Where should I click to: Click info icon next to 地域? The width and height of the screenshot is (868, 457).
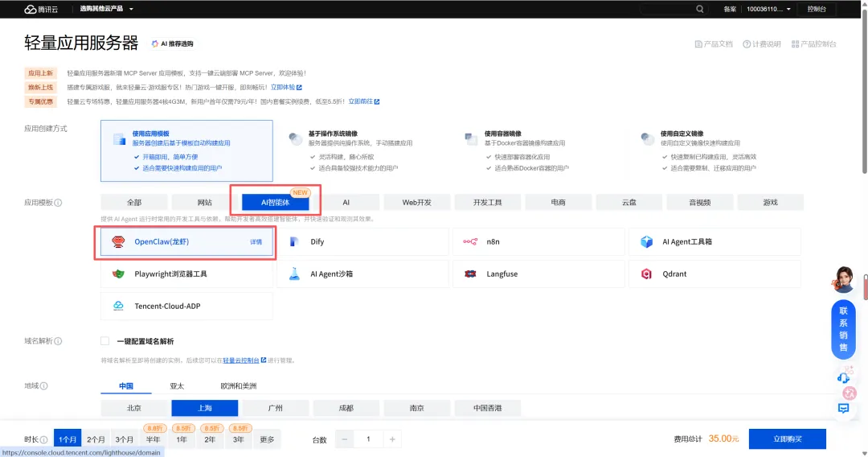43,386
